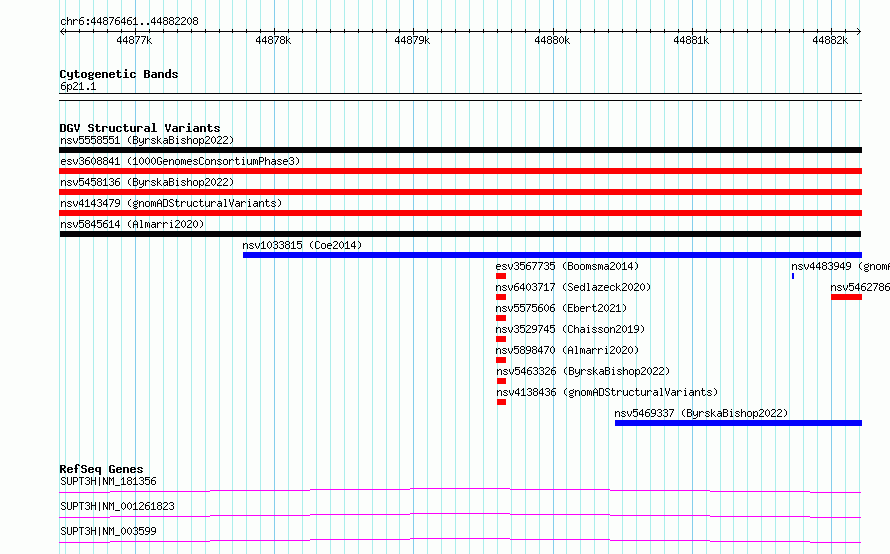Click the cytogenetic band outline bar
890x554 pixels.
(460, 97)
